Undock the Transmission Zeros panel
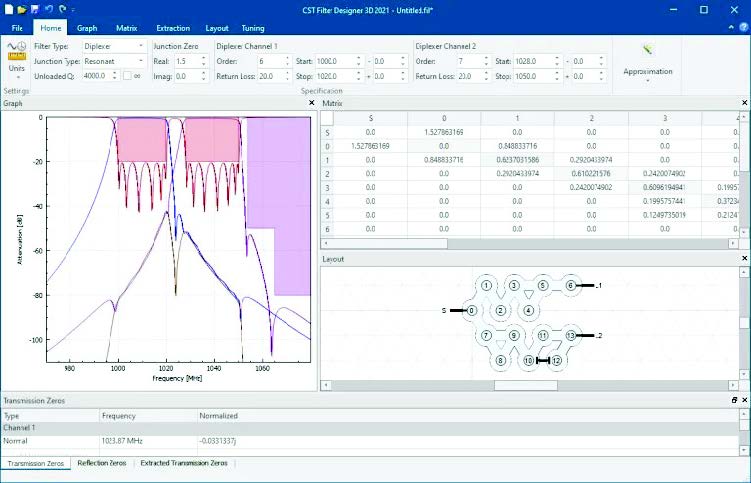 pos(734,400)
